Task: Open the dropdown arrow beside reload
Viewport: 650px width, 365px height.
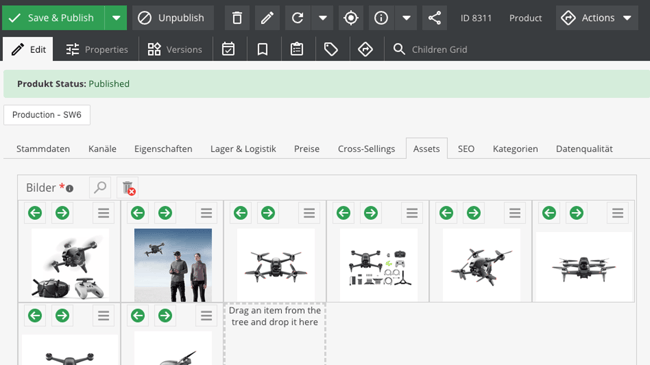Action: 322,18
